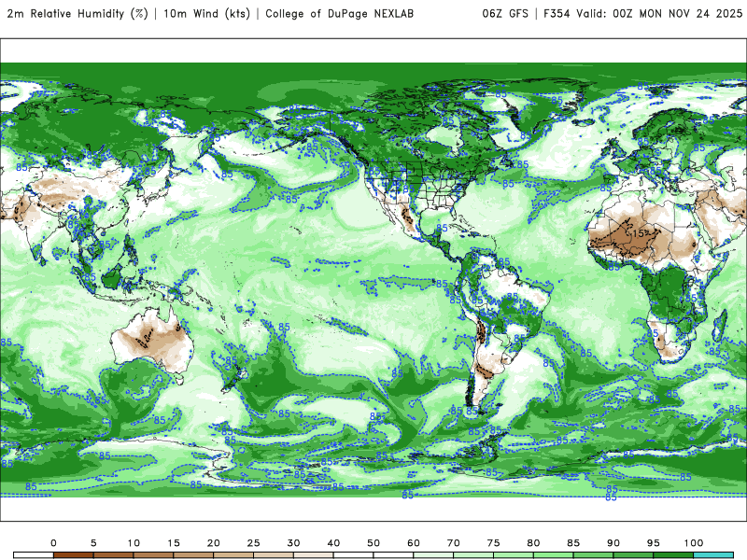Image resolution: width=747 pixels, height=560 pixels.
Task: Select the pale green 60–70 color swatch
Action: tap(433, 555)
